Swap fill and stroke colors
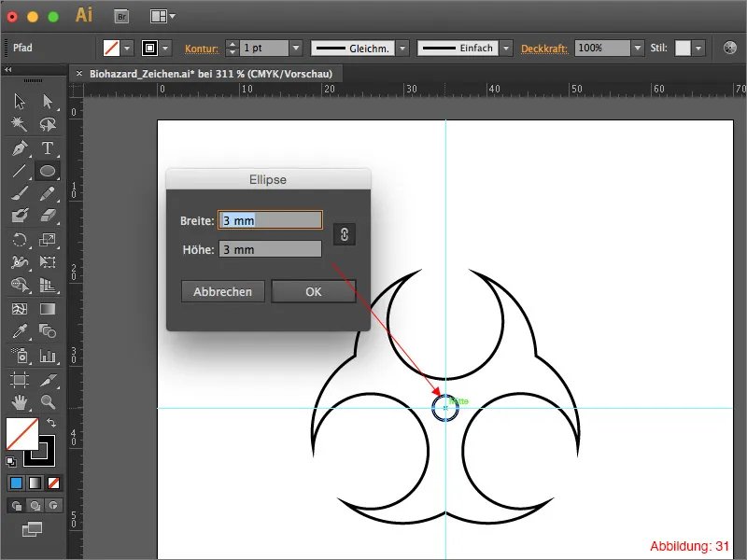 (x=51, y=423)
